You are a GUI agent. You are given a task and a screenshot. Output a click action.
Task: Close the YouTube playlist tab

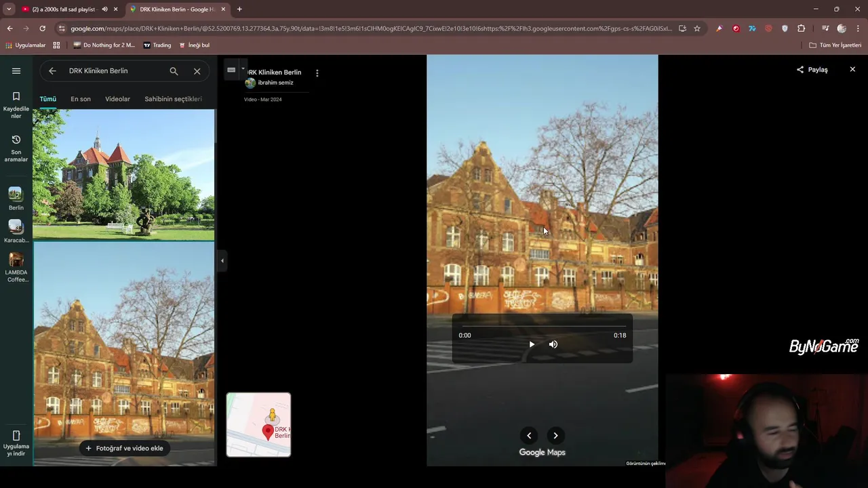point(116,9)
